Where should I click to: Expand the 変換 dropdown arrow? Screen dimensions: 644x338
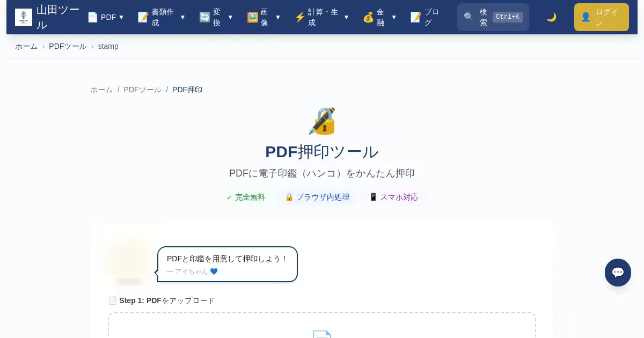(230, 17)
